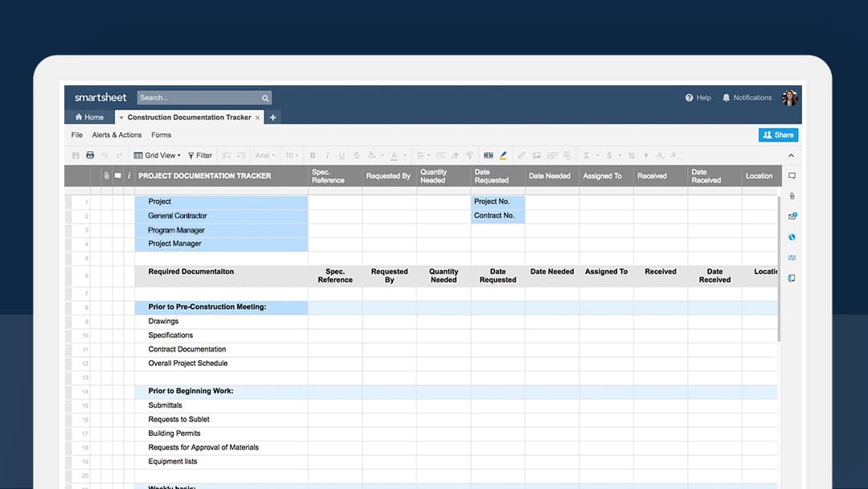The width and height of the screenshot is (868, 489).
Task: Open the Filter tool
Action: (x=200, y=155)
